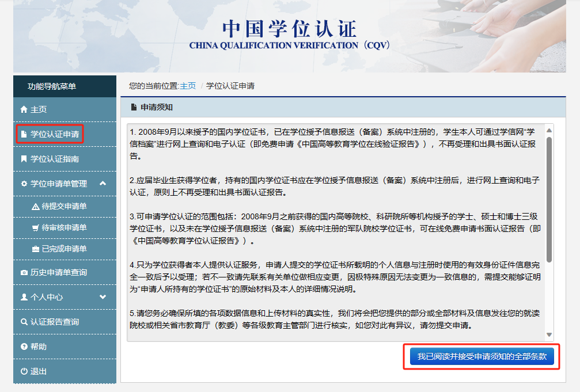This screenshot has height=392, width=580.
Task: Open 学位认证指南 from the sidebar
Action: pos(55,159)
